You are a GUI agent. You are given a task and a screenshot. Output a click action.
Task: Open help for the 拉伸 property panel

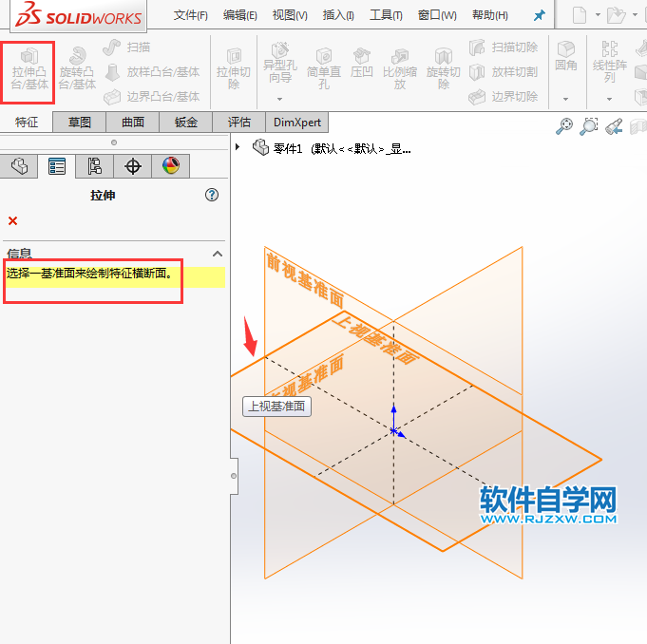tap(212, 195)
